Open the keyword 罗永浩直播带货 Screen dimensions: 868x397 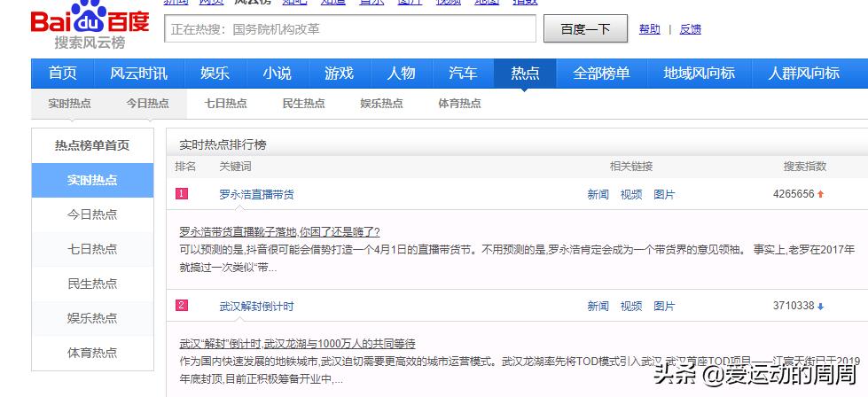(x=256, y=195)
